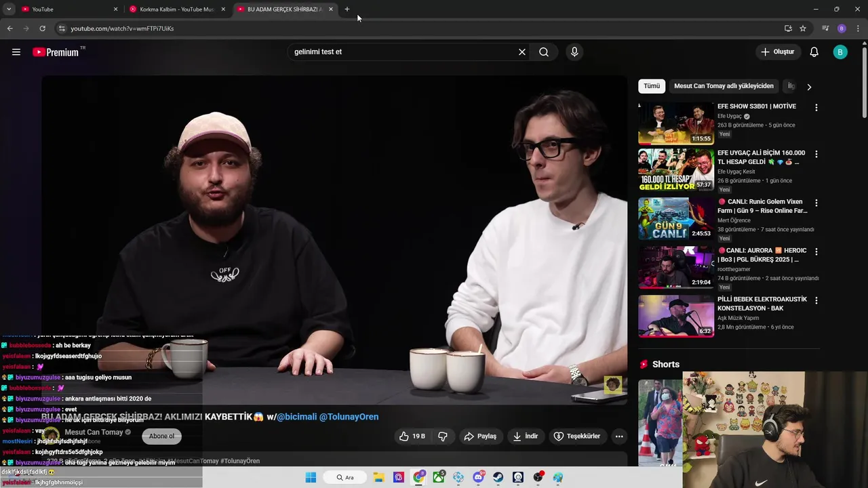
Task: Bookmark this page with the star
Action: 803,28
